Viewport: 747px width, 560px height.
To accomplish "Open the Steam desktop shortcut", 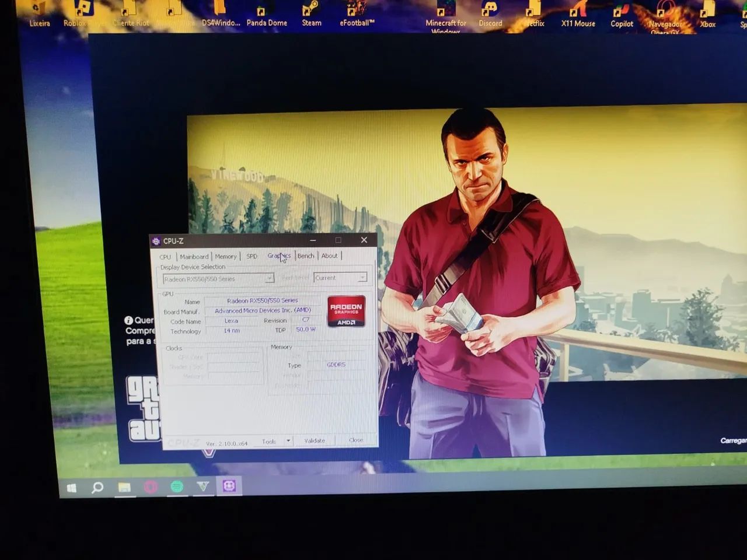I will click(311, 14).
